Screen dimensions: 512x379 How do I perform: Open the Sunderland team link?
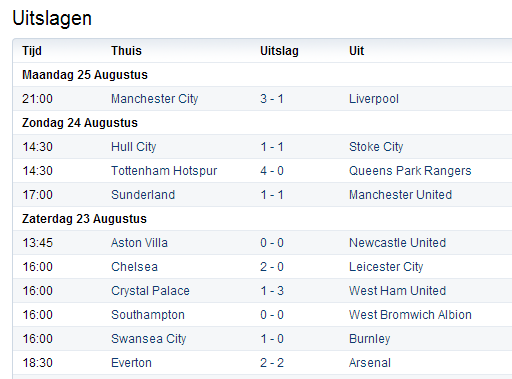pyautogui.click(x=143, y=195)
